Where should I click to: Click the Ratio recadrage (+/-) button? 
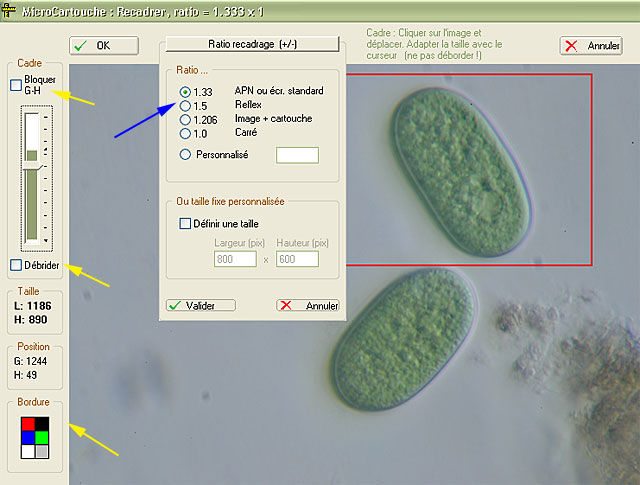click(252, 44)
